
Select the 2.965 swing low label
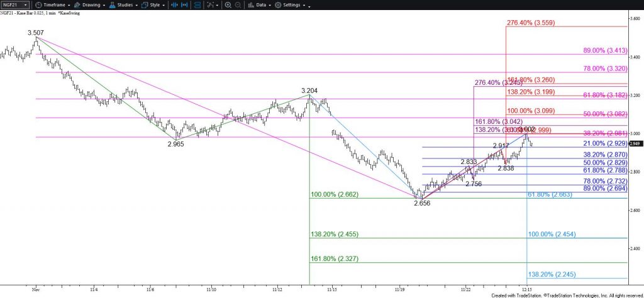(x=176, y=144)
